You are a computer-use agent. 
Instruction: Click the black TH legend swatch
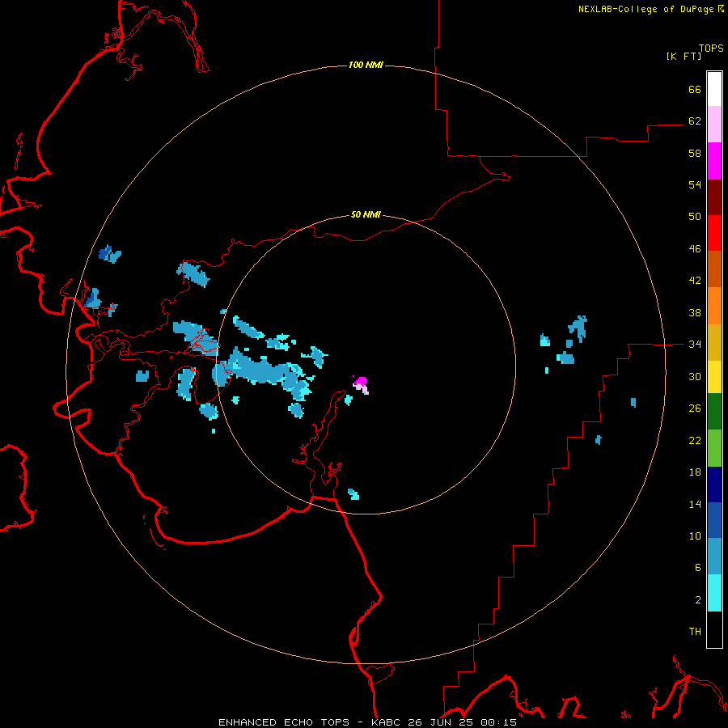point(714,629)
